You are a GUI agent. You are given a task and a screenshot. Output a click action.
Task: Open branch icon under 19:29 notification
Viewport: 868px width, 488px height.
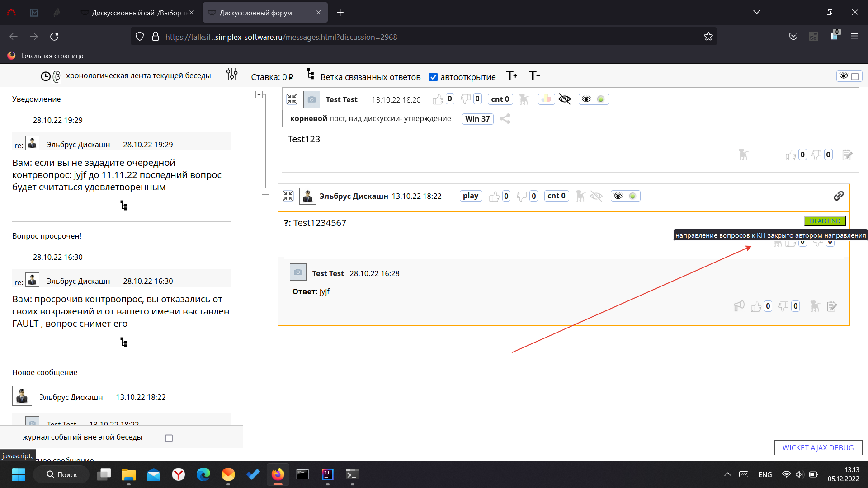click(123, 206)
